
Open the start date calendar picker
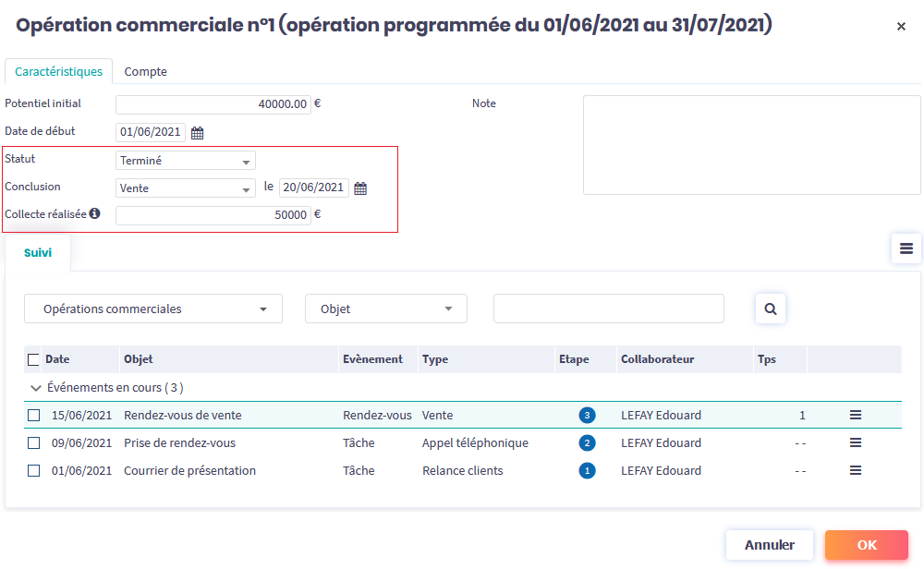coord(197,133)
